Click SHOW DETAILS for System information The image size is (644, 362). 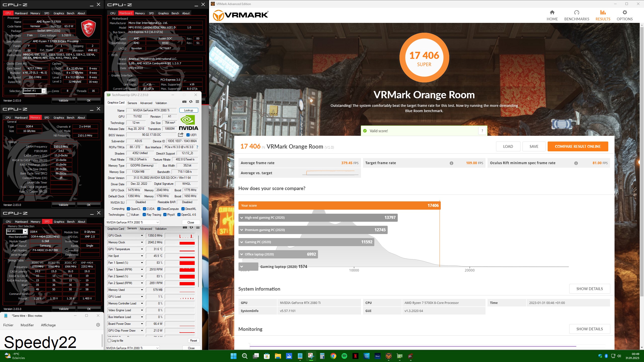(589, 289)
